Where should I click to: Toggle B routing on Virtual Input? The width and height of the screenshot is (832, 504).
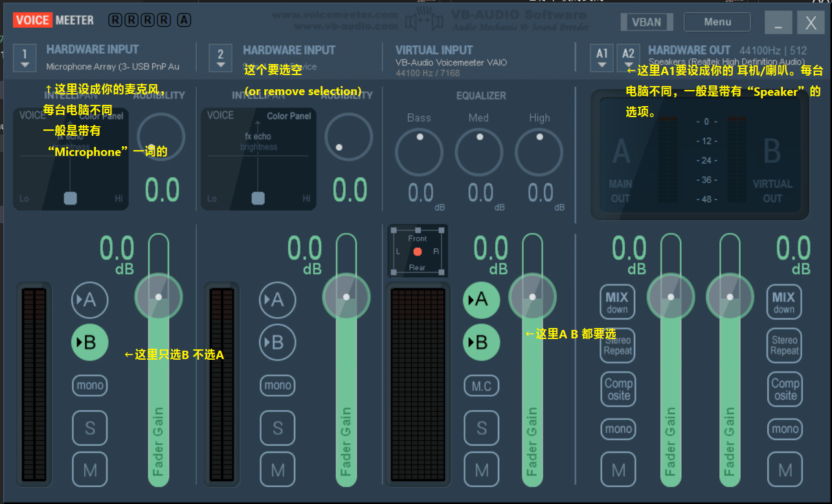[x=481, y=342]
